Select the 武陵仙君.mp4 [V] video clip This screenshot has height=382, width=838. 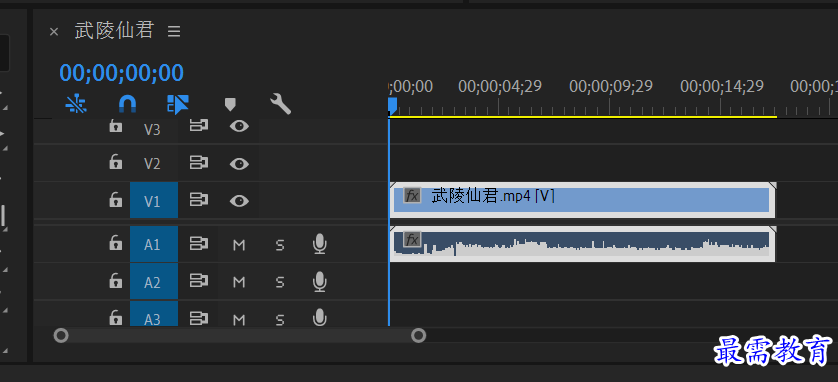tap(583, 200)
